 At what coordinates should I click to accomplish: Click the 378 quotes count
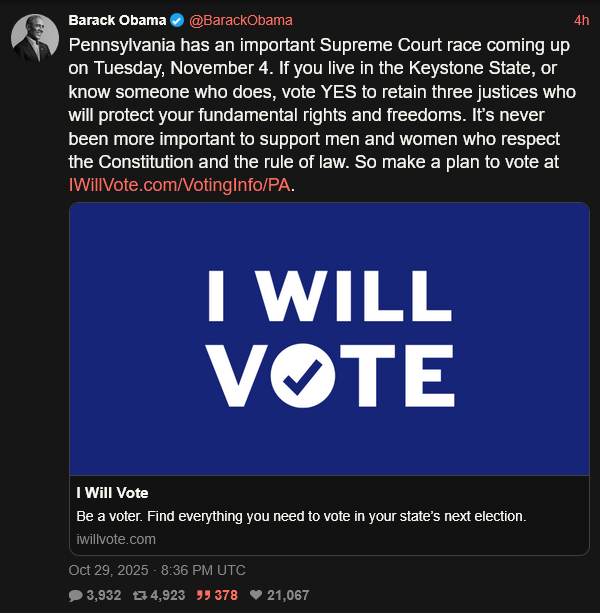point(227,595)
